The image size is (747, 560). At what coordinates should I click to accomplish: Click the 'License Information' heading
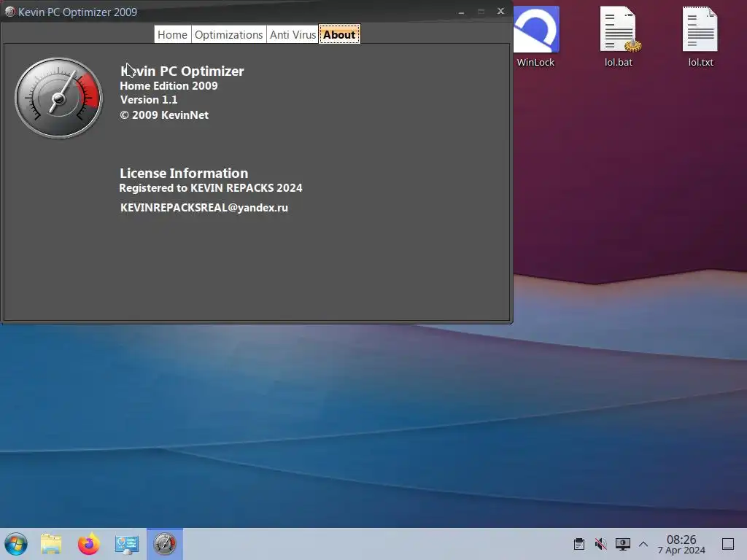[x=184, y=173]
